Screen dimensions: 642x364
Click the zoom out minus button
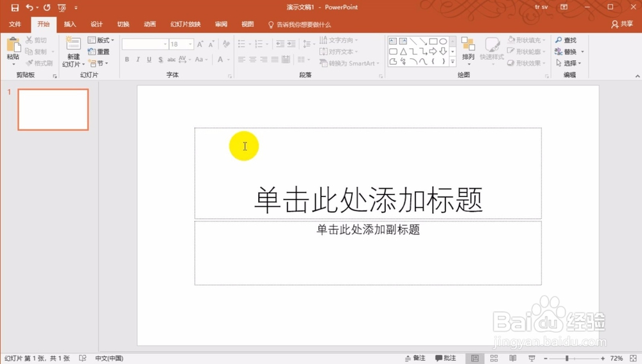(x=545, y=358)
